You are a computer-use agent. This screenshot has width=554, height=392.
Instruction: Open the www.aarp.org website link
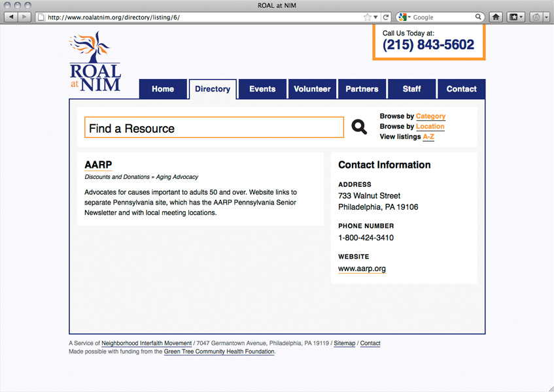point(362,269)
